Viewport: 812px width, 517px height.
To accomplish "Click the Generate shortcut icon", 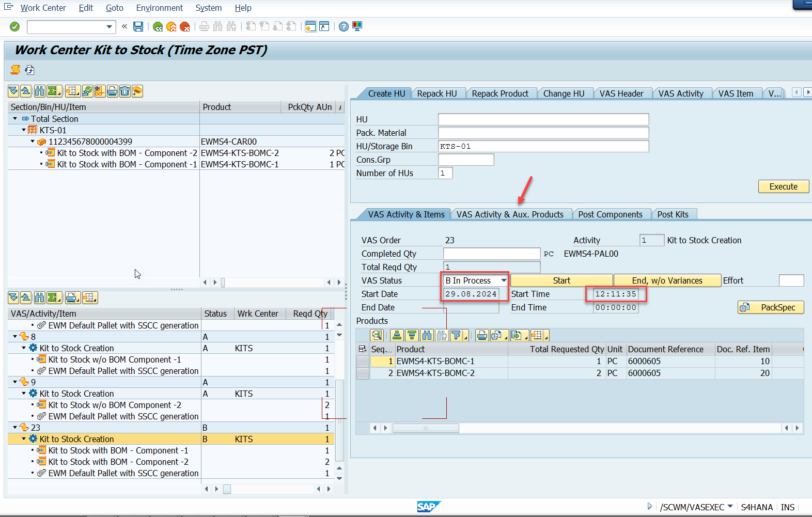I will click(x=324, y=26).
